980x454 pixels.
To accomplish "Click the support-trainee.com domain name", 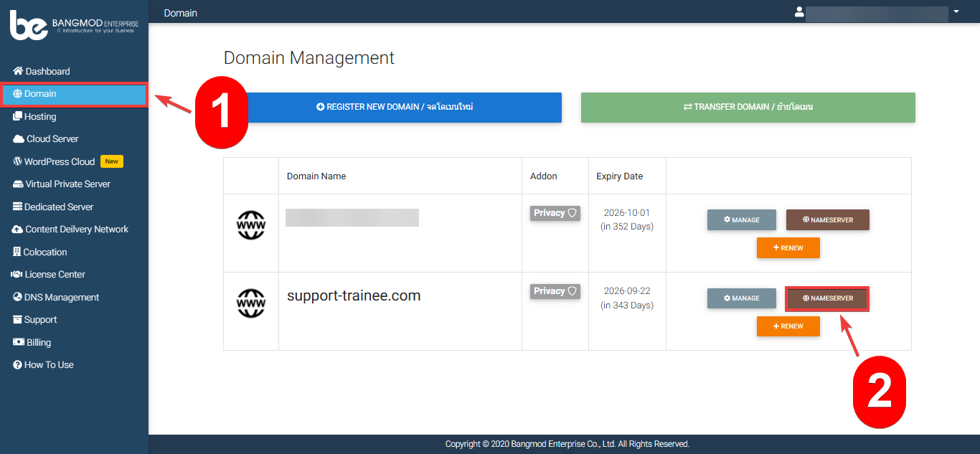I will [353, 295].
